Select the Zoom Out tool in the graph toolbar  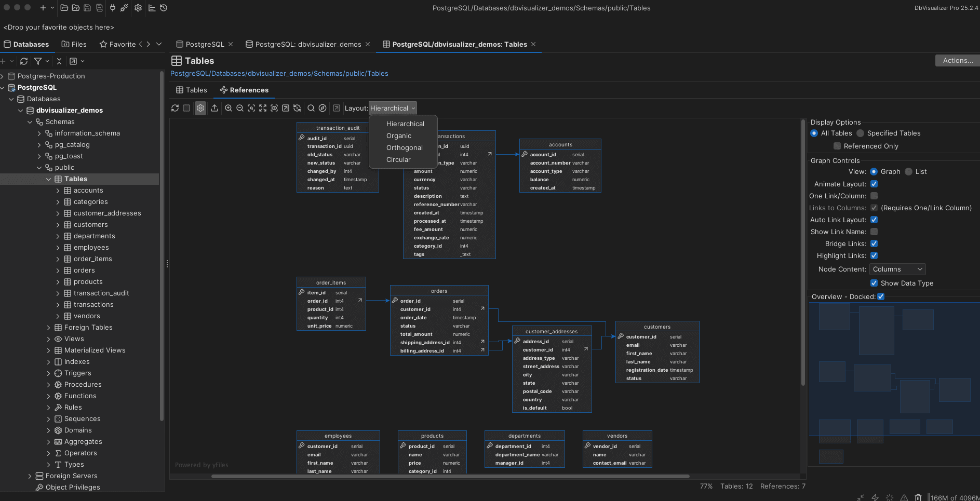coord(240,108)
